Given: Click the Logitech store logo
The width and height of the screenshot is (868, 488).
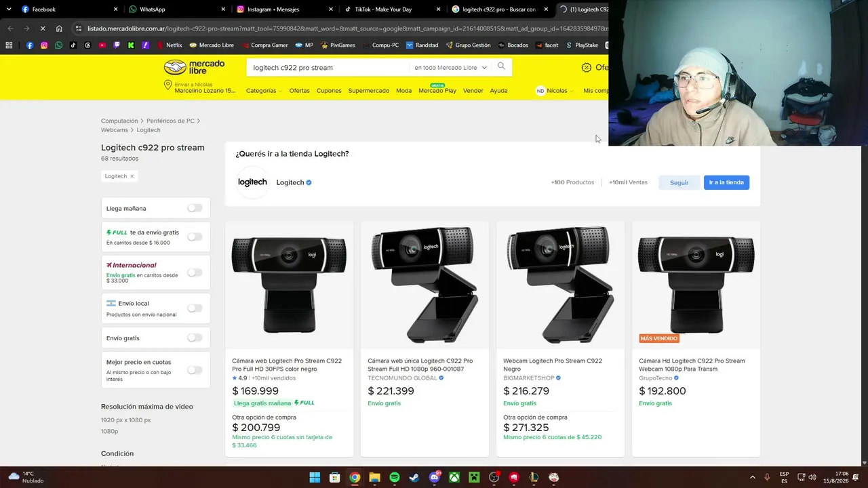Looking at the screenshot, I should 252,182.
